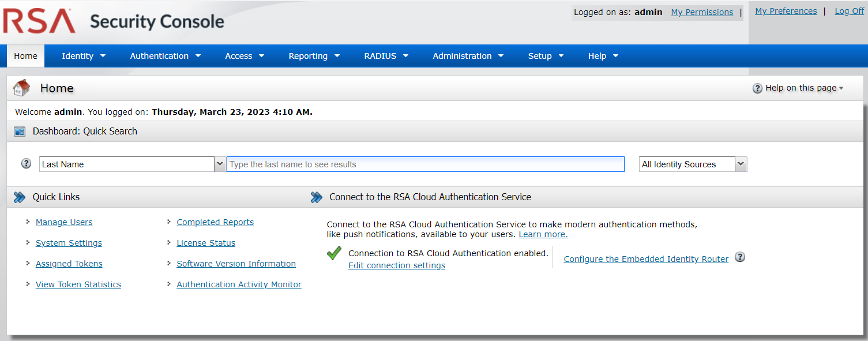Click the Quick Search help question icon

26,164
